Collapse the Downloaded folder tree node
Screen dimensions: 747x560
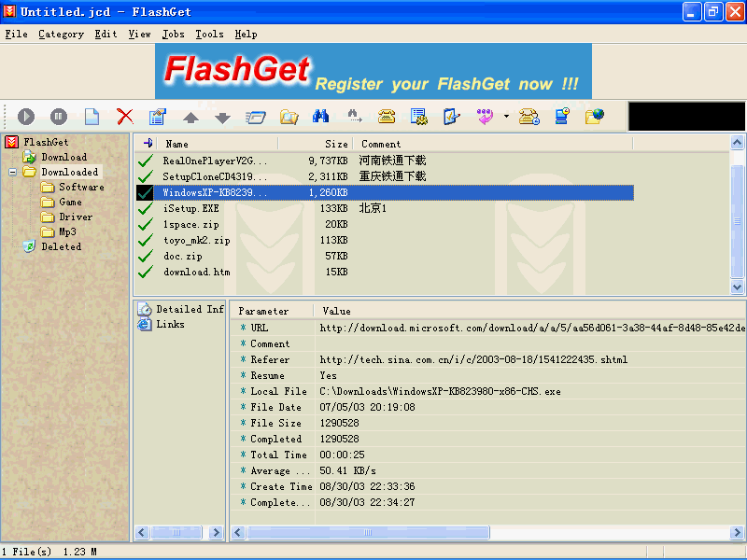point(13,172)
